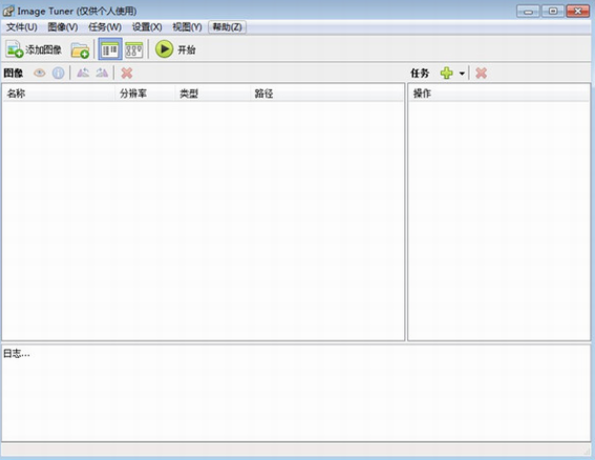Click inside the 日志 log panel
Image resolution: width=595 pixels, height=460 pixels.
pos(296,393)
